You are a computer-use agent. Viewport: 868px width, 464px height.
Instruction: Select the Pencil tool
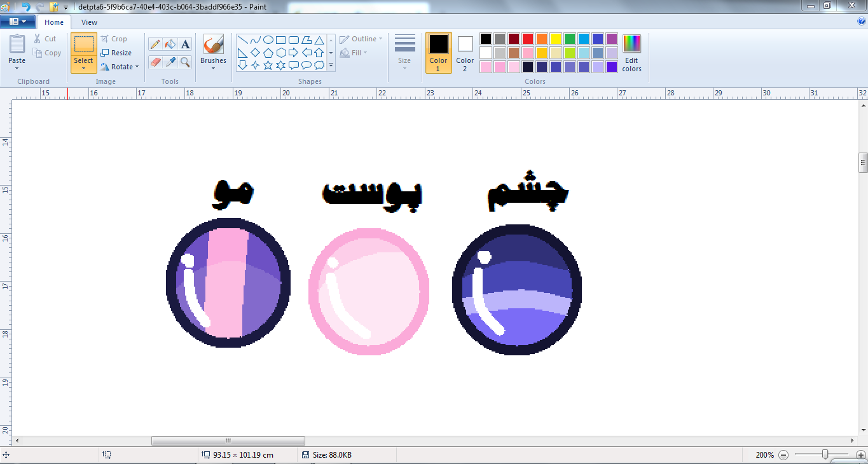pos(155,44)
